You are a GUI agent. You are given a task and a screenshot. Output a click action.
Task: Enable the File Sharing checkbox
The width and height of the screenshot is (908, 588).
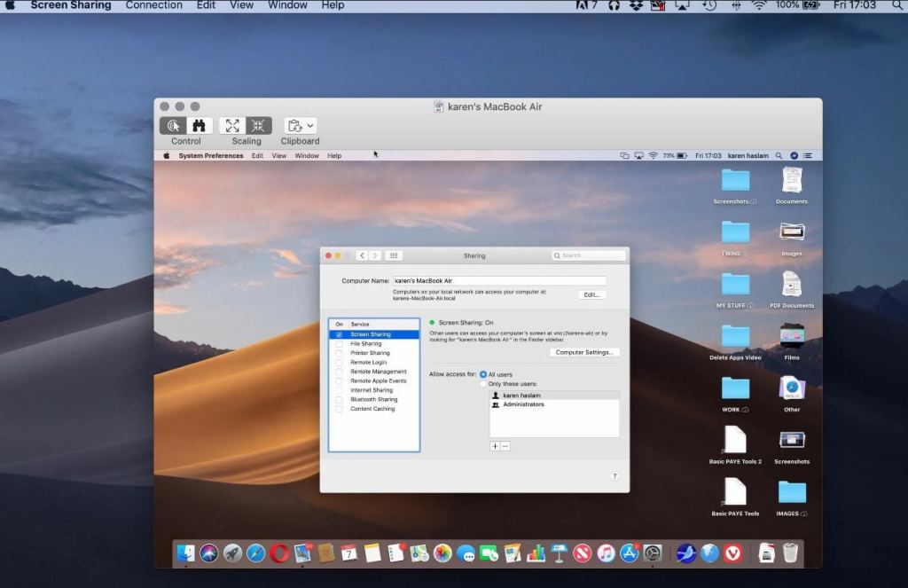pyautogui.click(x=340, y=344)
